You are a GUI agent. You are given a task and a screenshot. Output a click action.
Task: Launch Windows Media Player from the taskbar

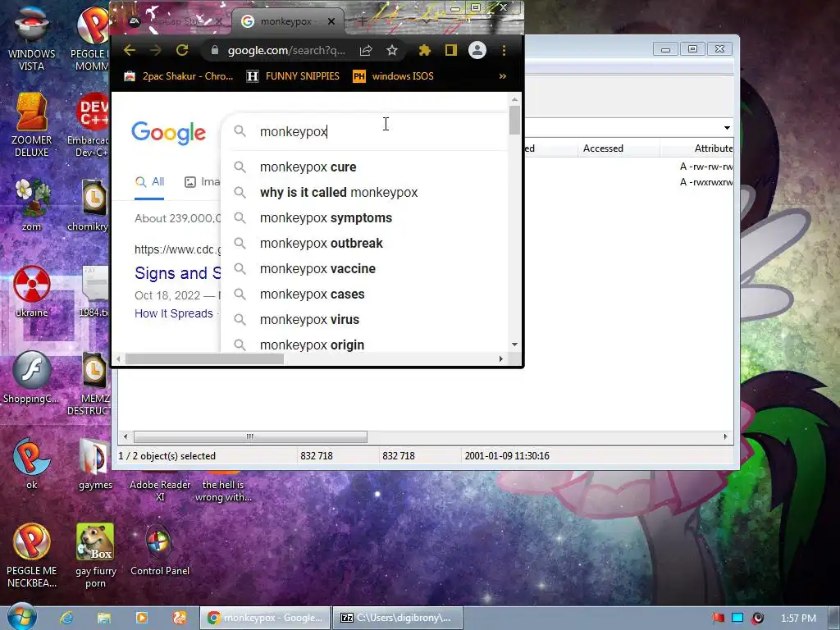(x=141, y=618)
